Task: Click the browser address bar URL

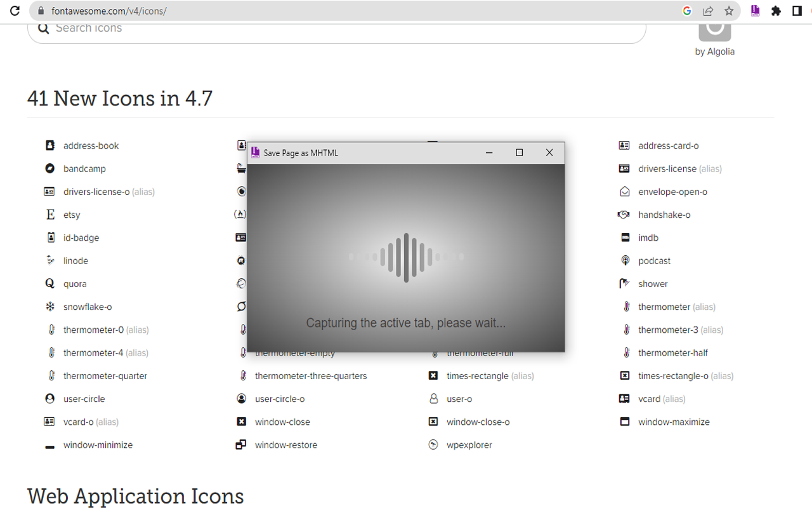Action: [109, 11]
